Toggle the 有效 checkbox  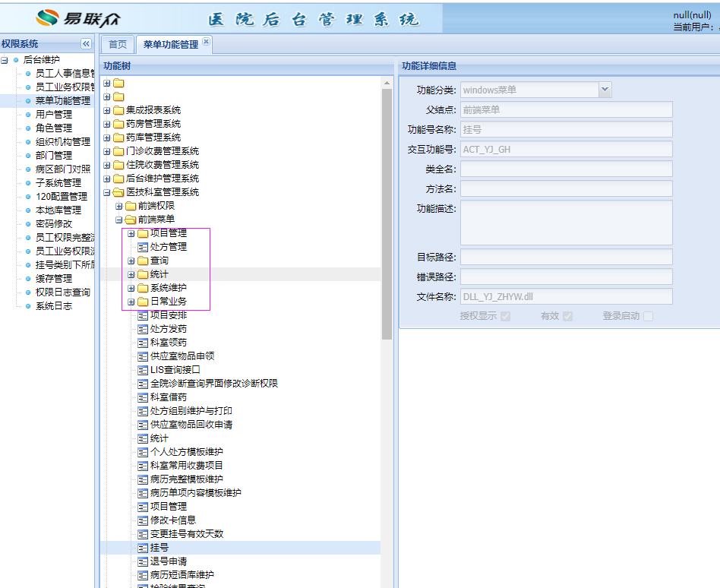click(567, 316)
